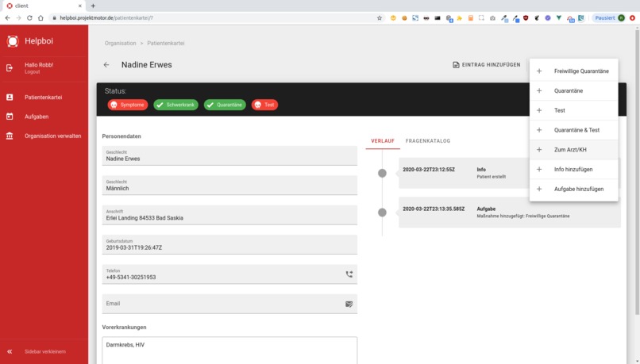This screenshot has height=364, width=640.
Task: Click the mail icon in Email field
Action: [x=349, y=304]
